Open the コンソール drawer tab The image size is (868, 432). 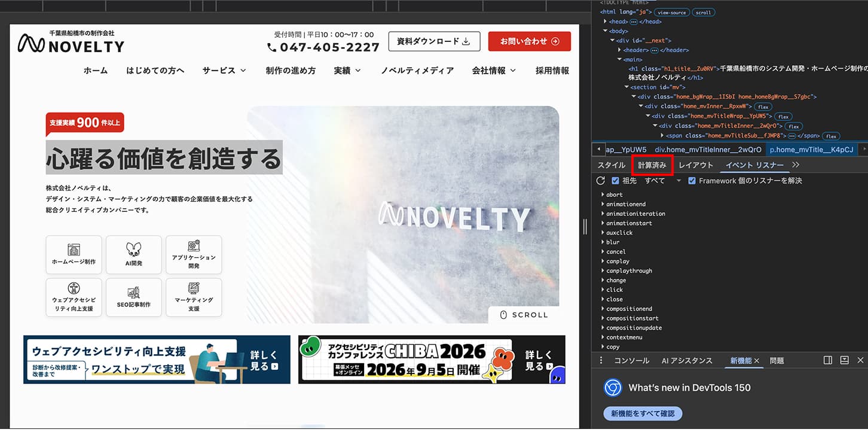(x=632, y=361)
